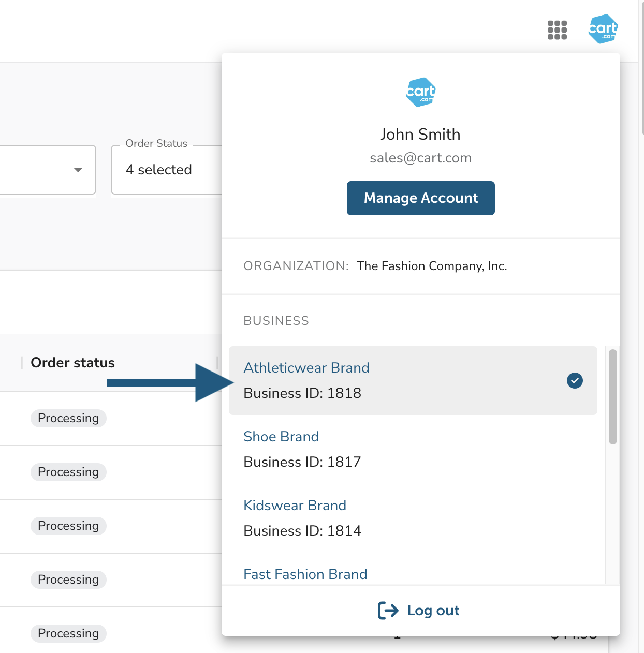Click The Fashion Company, Inc. organization name
The image size is (644, 653).
tap(432, 266)
